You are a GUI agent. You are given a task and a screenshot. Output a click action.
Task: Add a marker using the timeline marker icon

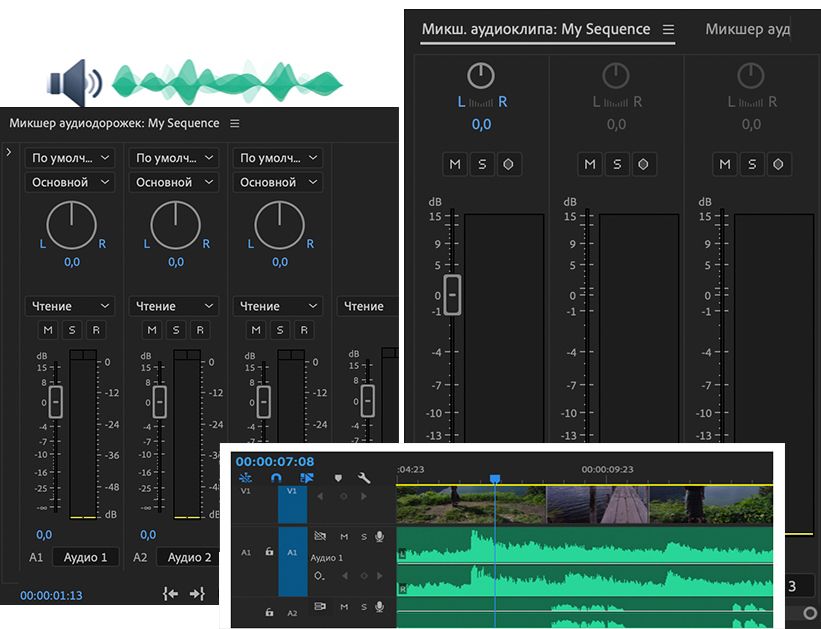[x=338, y=478]
